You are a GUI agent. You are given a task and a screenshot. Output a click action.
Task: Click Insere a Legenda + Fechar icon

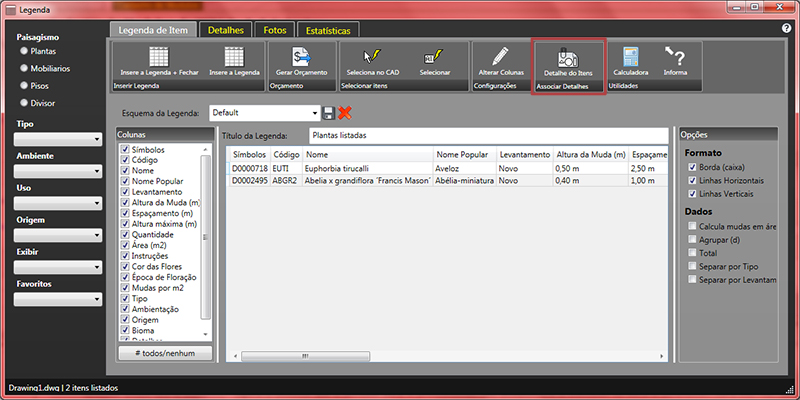(x=158, y=57)
